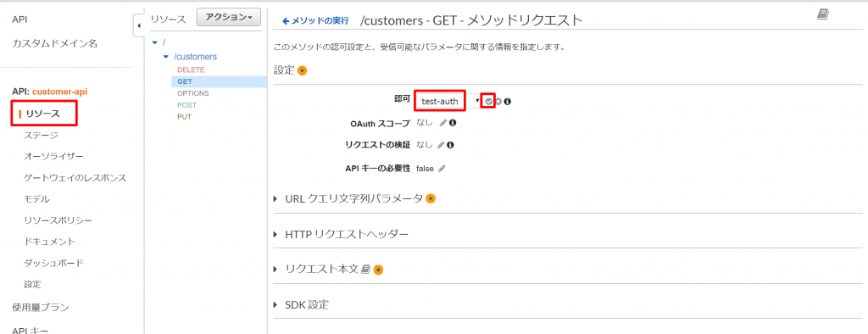Confirm authorization with the checkmark icon
The image size is (868, 334).
pyautogui.click(x=488, y=102)
